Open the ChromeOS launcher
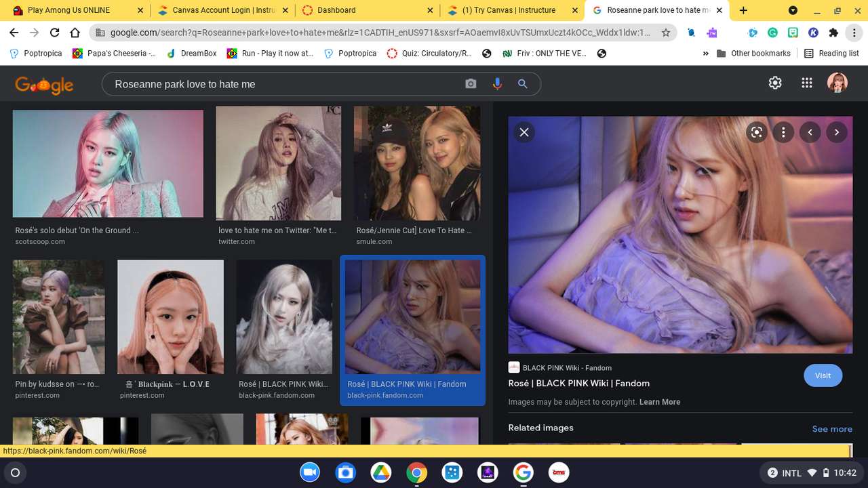The height and width of the screenshot is (488, 868). 16,472
